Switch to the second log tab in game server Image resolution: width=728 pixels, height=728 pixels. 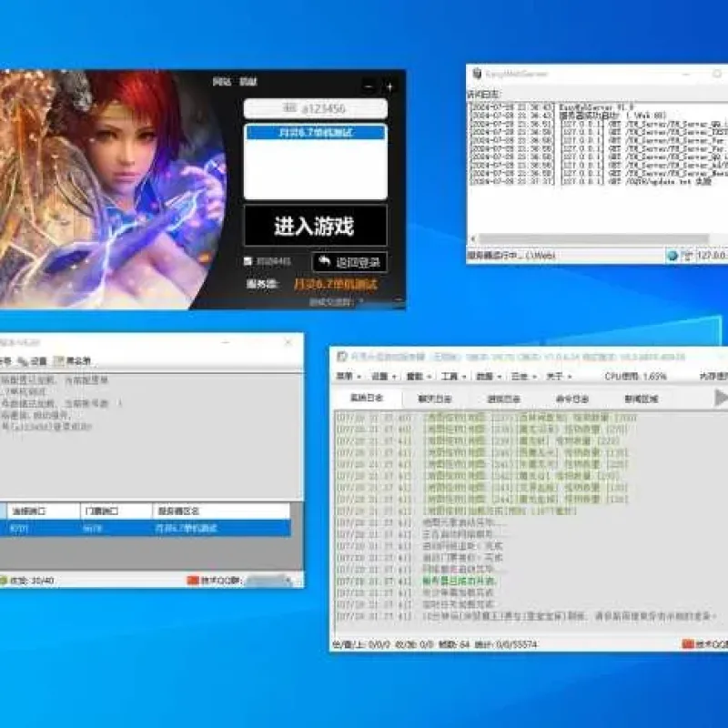click(x=435, y=399)
